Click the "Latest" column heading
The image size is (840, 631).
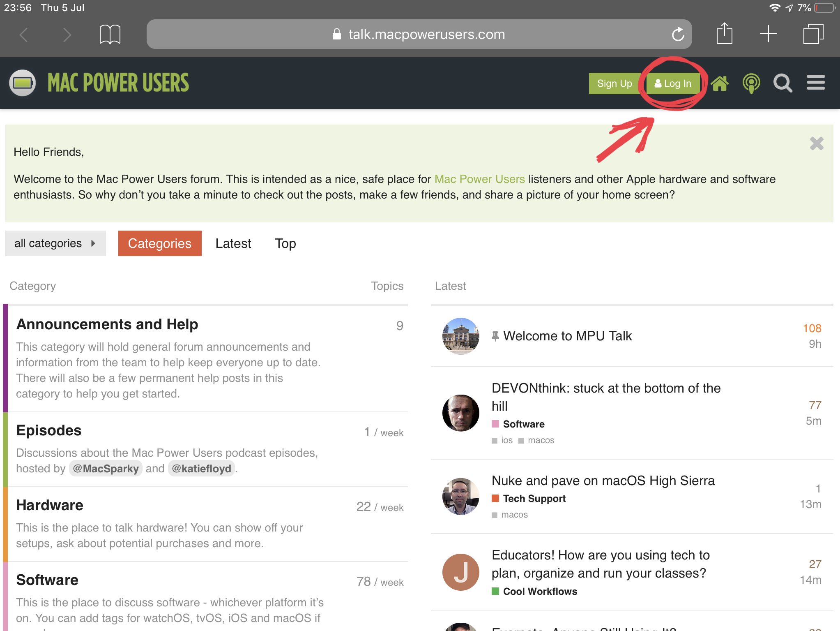click(451, 286)
